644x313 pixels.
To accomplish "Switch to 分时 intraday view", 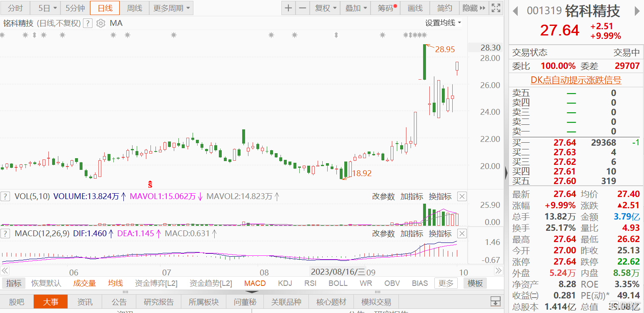I will tap(15, 8).
